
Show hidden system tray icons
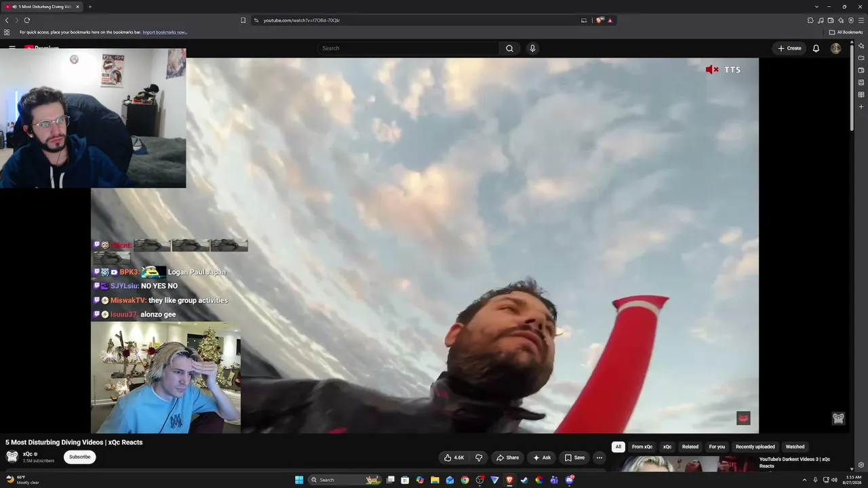click(804, 480)
